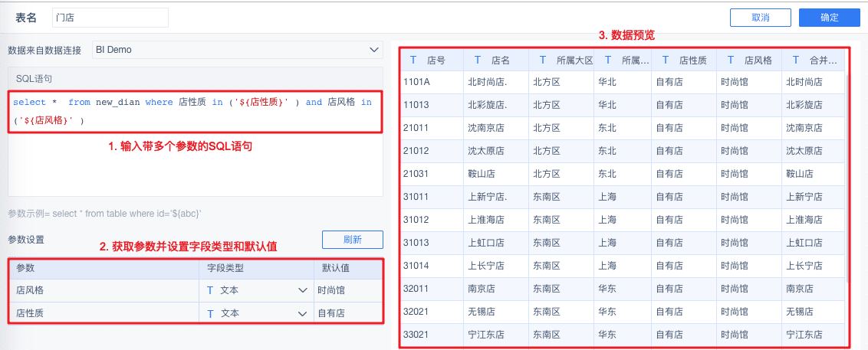Viewport: 868px width, 350px height.
Task: Edit default value 自有店 for 店性质
Action: 347,313
